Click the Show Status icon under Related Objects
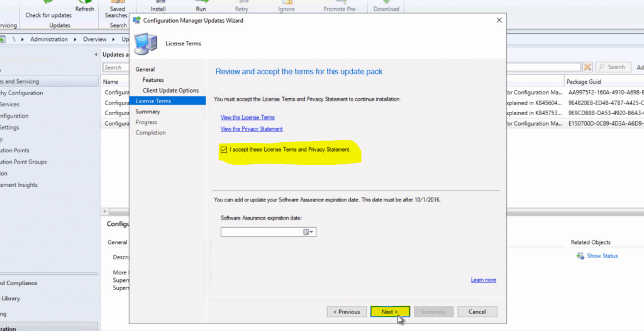This screenshot has height=331, width=644. pos(580,255)
